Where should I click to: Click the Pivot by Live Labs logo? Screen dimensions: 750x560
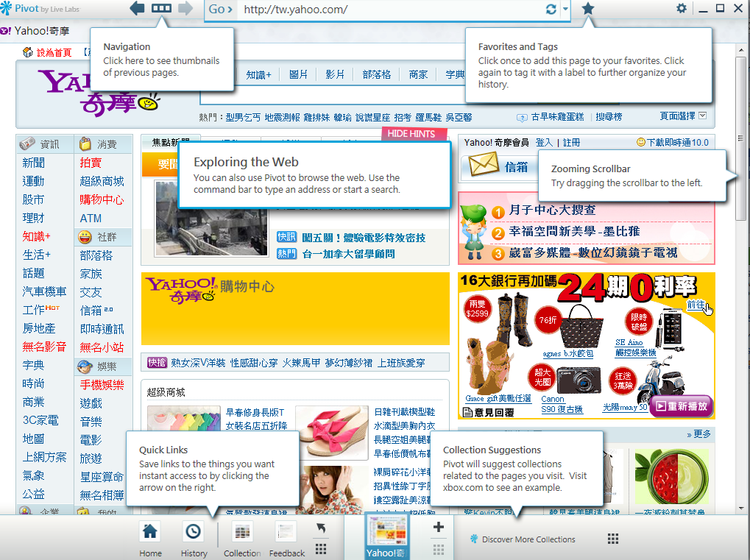[x=40, y=8]
